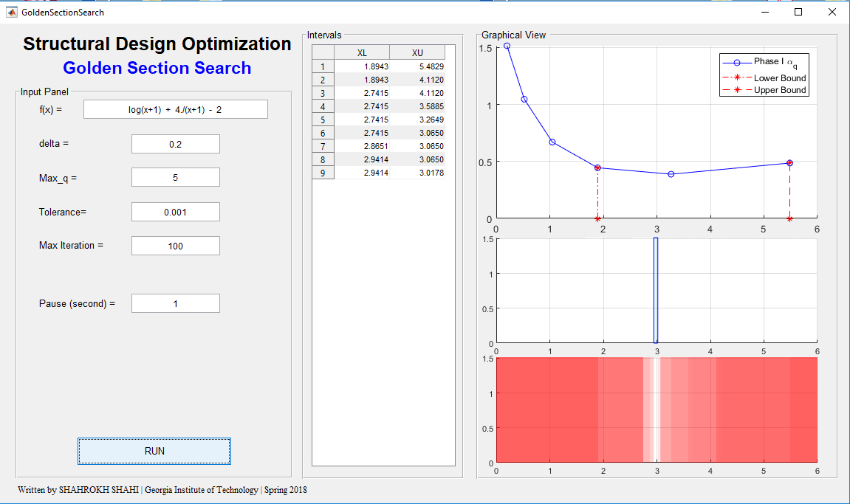Click cell with XU value 3.0178
Screen dimensions: 850x504
click(x=417, y=173)
